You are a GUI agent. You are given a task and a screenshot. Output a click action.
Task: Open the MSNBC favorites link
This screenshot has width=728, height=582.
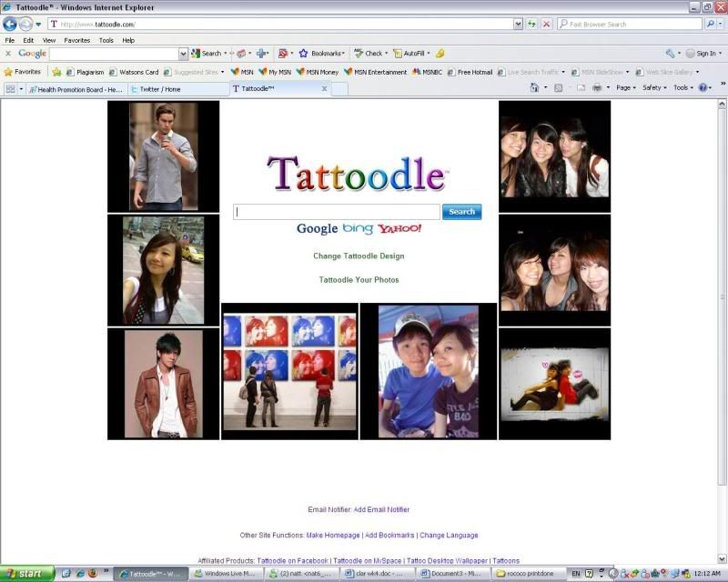(x=427, y=72)
